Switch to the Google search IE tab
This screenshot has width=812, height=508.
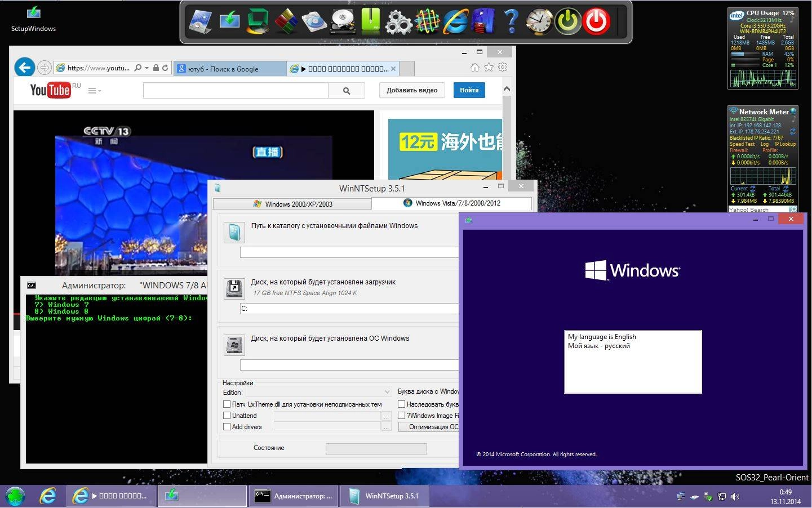(230, 69)
